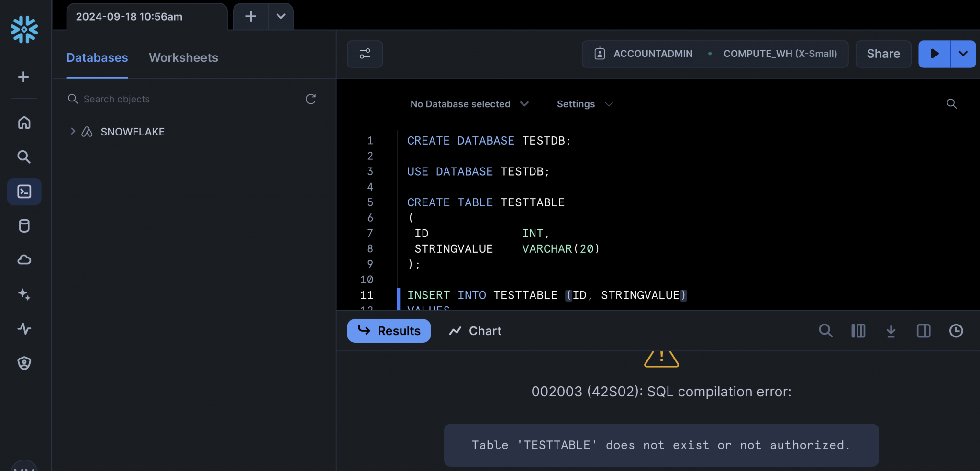Switch to the Chart tab
This screenshot has height=471, width=980.
475,331
